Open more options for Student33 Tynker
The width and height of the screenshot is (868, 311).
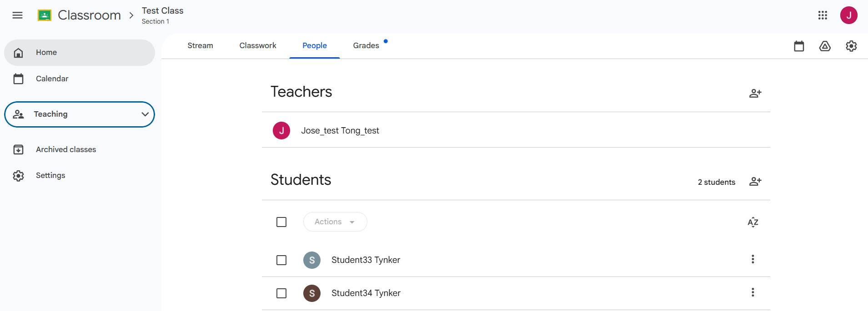pos(753,259)
